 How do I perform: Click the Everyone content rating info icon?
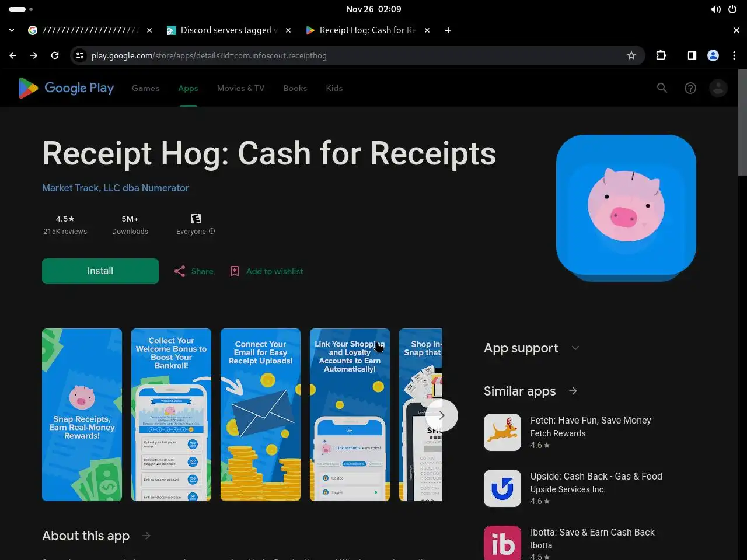click(x=212, y=232)
